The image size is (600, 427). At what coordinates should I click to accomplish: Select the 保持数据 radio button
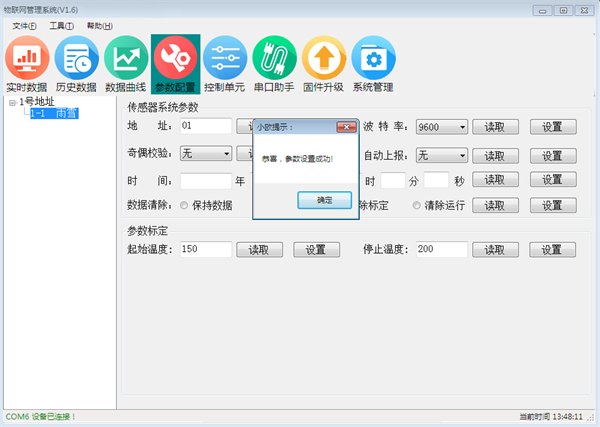click(184, 205)
